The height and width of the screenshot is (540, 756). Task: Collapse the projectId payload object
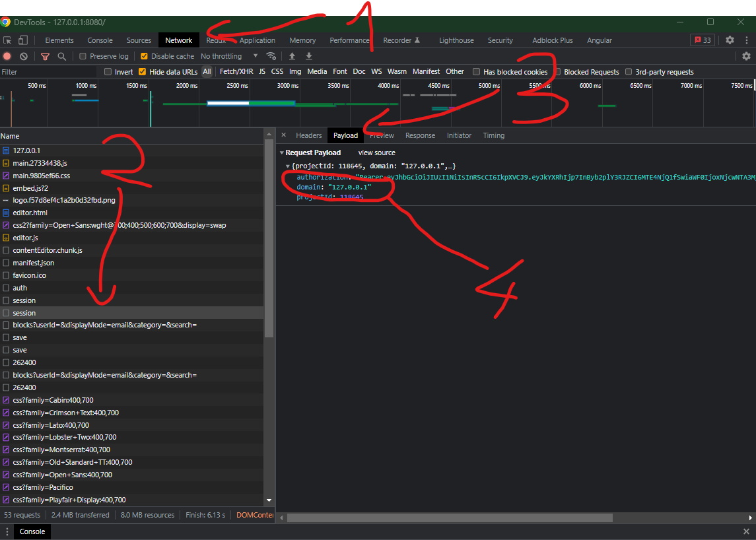[287, 165]
